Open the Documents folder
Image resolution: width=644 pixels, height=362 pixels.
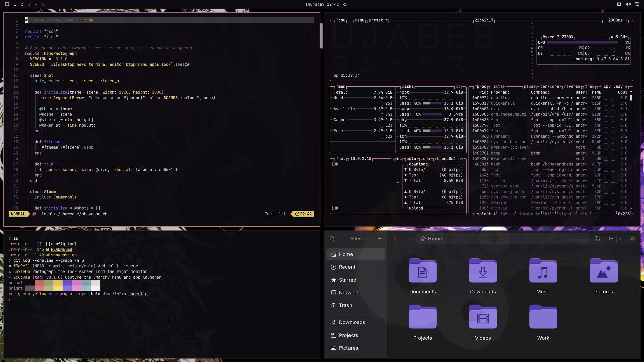423,276
